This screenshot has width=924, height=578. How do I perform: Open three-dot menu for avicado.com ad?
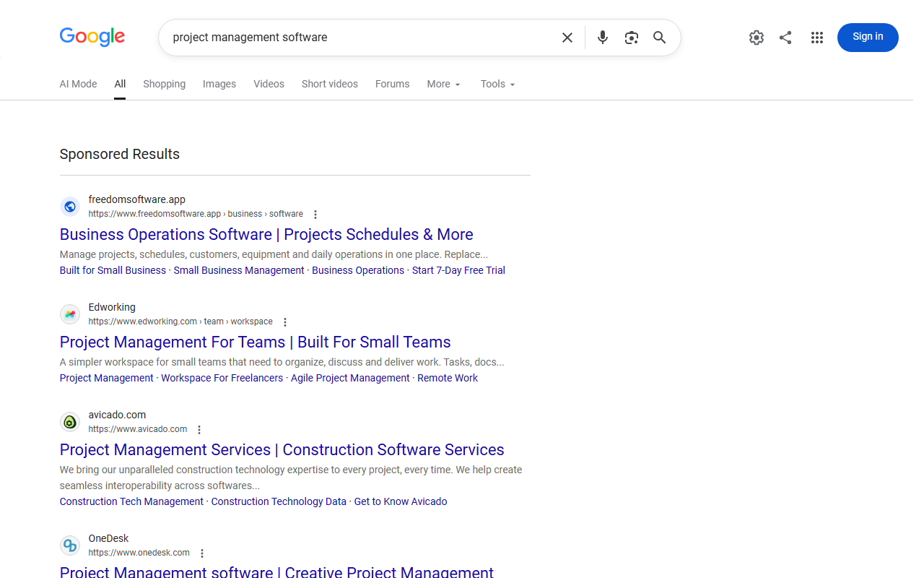click(x=199, y=430)
